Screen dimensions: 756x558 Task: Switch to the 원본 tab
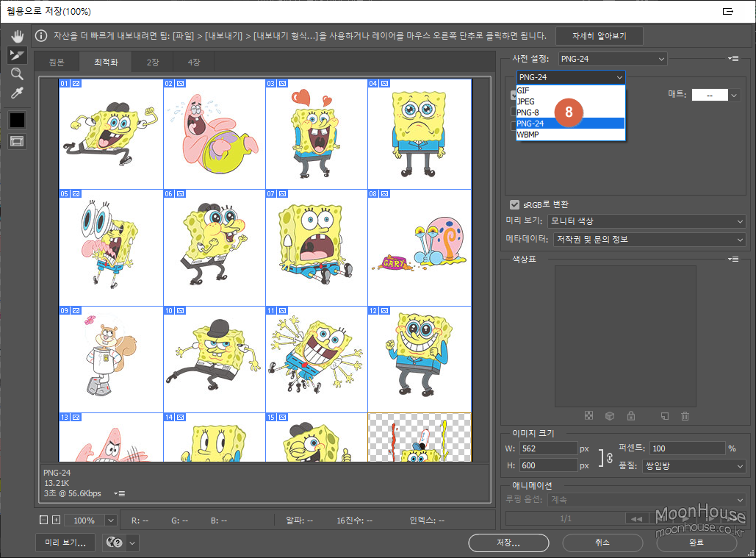[x=57, y=62]
